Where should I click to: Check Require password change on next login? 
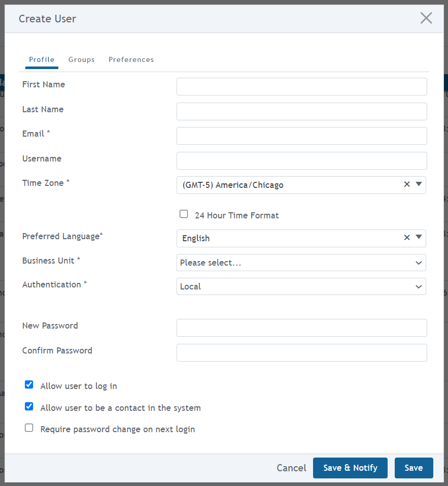click(29, 428)
